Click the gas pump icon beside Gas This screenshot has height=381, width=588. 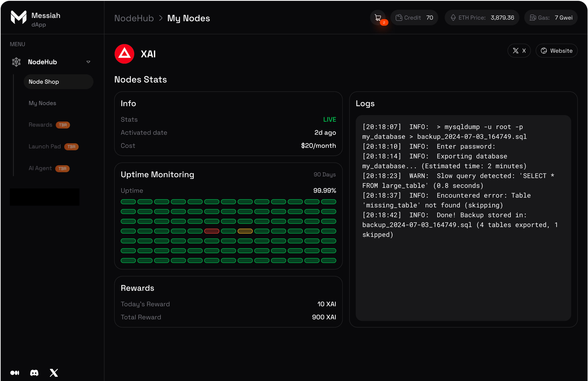click(533, 18)
